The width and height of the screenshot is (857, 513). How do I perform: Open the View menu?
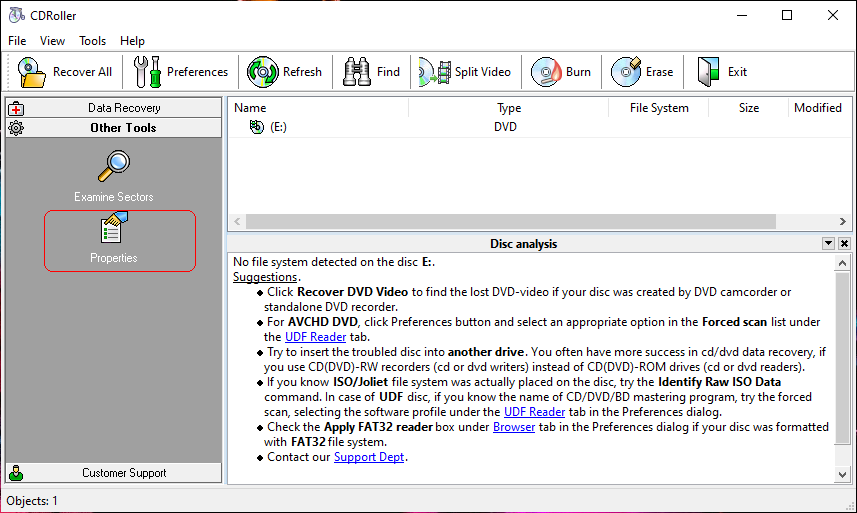click(x=52, y=41)
